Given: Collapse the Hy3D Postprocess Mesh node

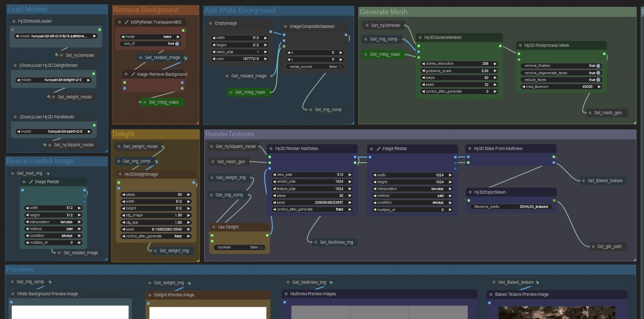Looking at the screenshot, I should tap(520, 46).
